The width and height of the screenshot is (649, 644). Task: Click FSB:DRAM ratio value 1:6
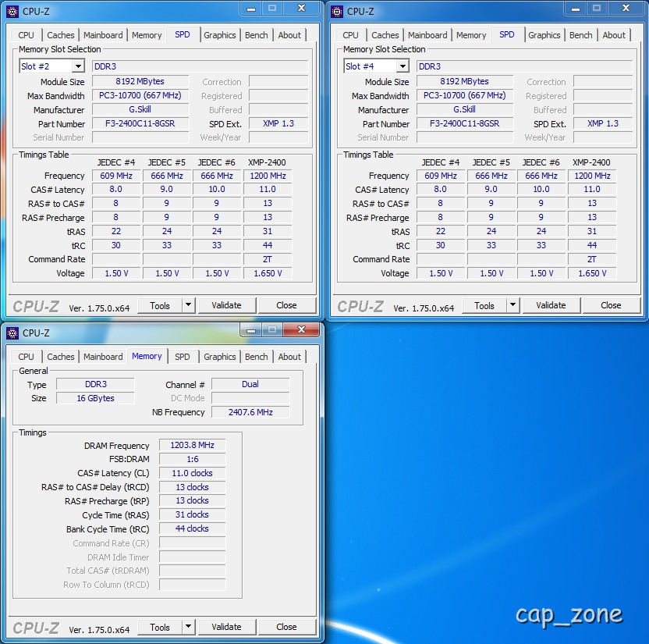tap(193, 459)
